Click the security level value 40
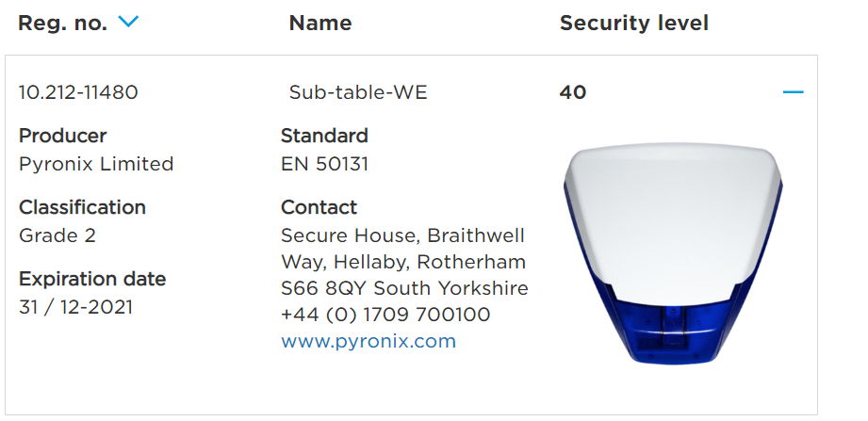Viewport: 868px width, 421px height. tap(572, 92)
